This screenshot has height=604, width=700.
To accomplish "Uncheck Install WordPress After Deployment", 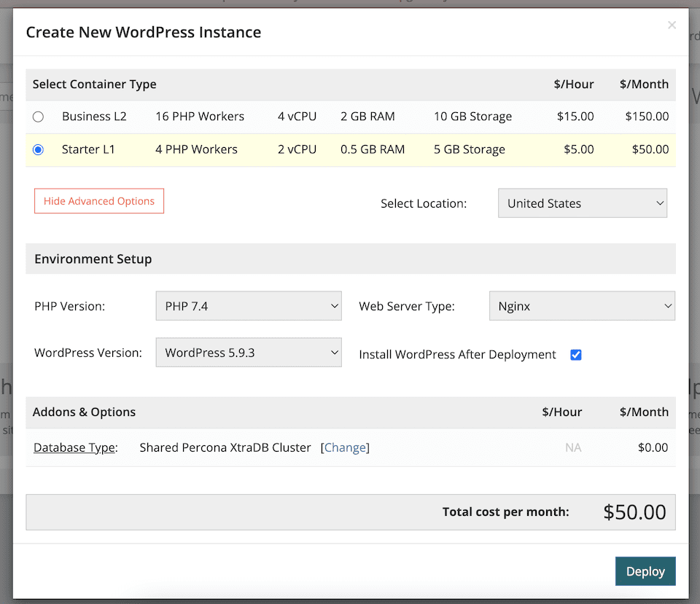I will tap(576, 354).
